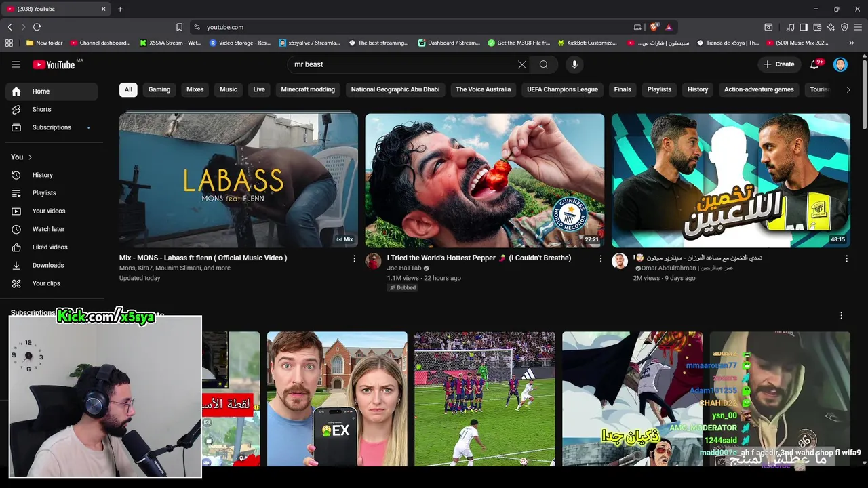Open the browser main menu icon
The height and width of the screenshot is (488, 868).
pos(859,27)
